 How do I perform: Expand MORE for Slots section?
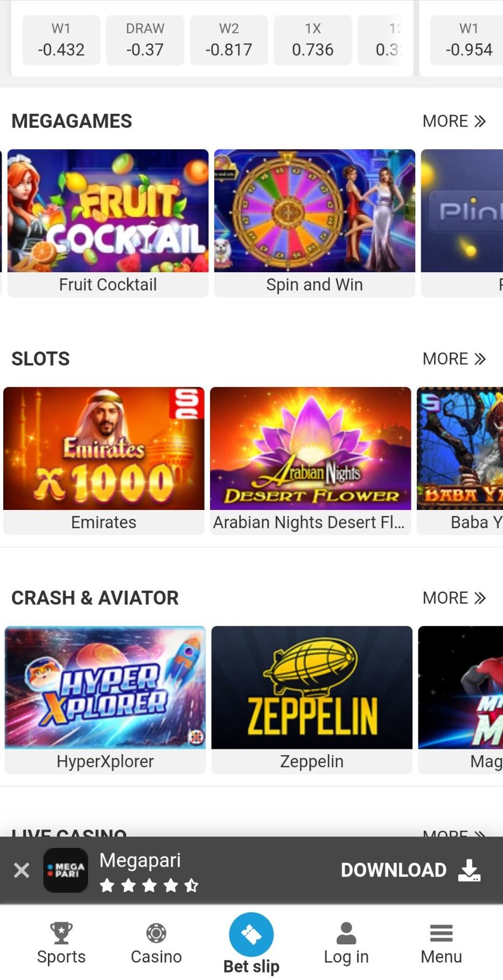click(x=454, y=359)
